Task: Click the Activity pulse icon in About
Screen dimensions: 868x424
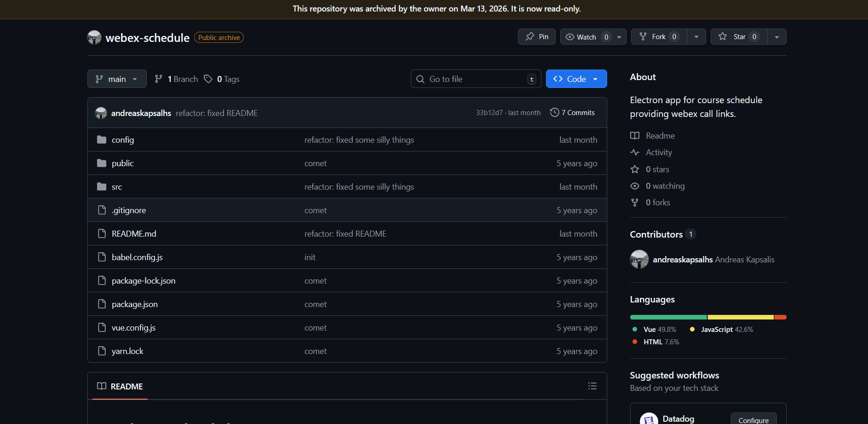Action: (635, 152)
